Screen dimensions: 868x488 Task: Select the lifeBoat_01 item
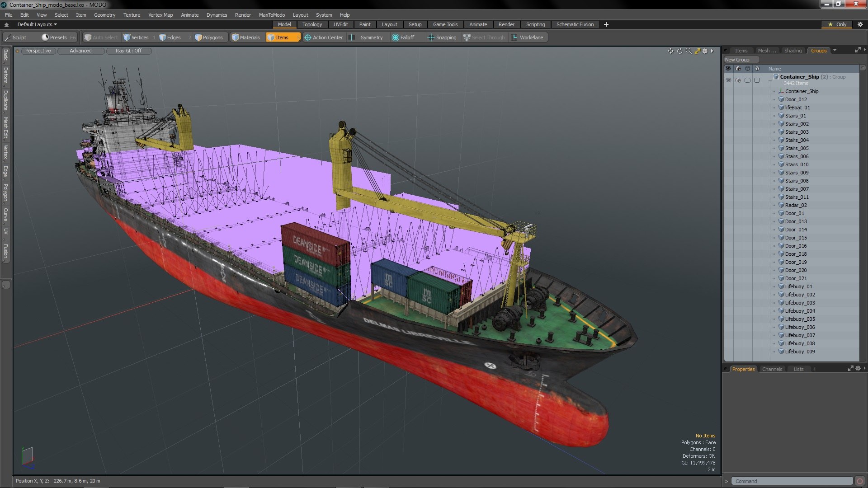pos(797,108)
